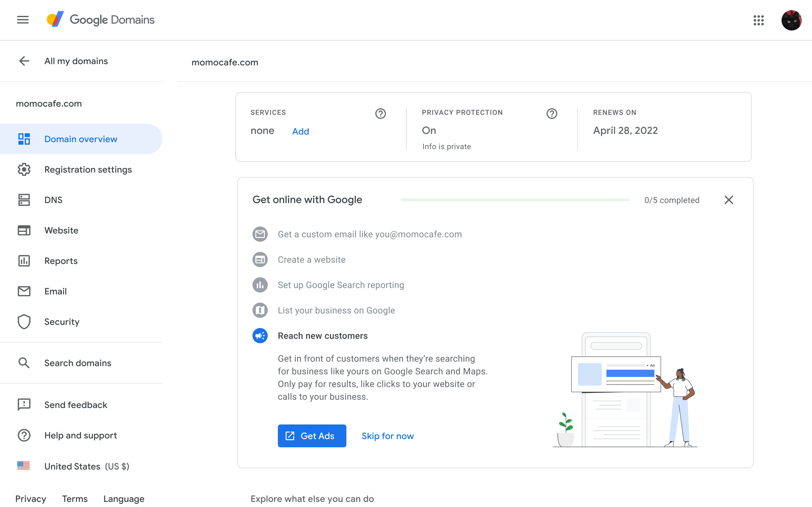The width and height of the screenshot is (812, 507).
Task: Open the Reports page
Action: [x=81, y=261]
